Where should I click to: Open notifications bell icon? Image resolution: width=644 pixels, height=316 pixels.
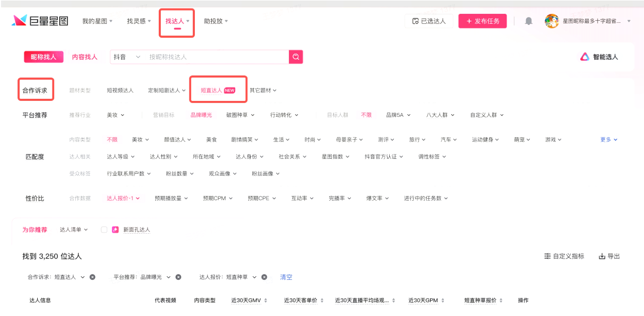click(x=529, y=21)
